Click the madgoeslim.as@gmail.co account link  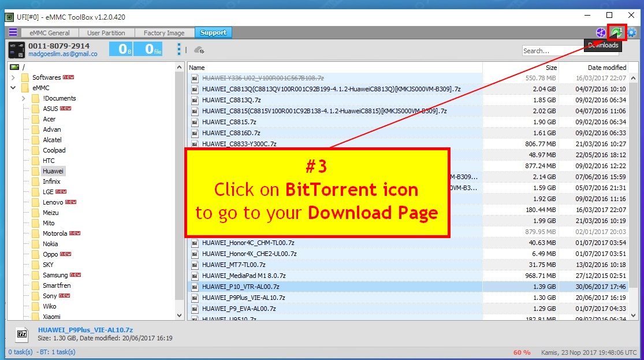(63, 54)
